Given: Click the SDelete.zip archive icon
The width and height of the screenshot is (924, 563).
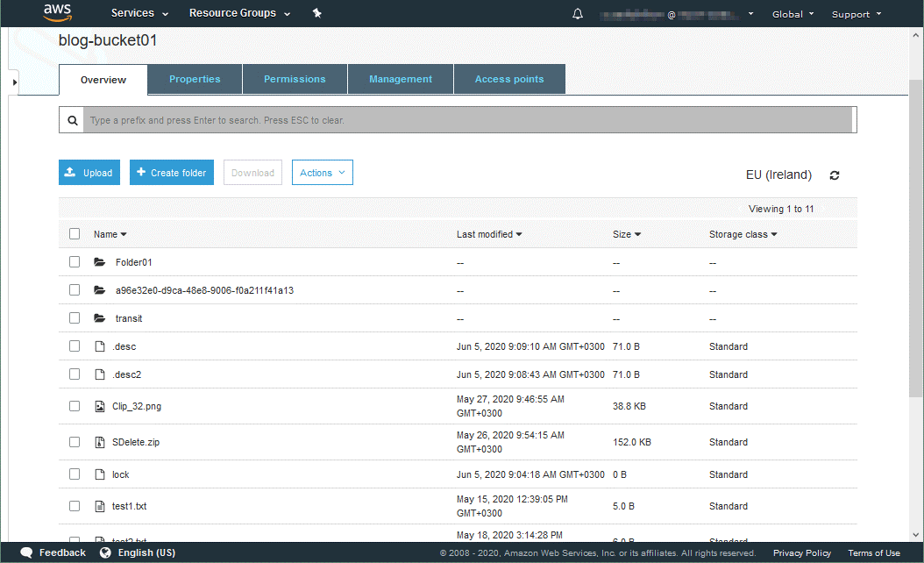Looking at the screenshot, I should 100,442.
